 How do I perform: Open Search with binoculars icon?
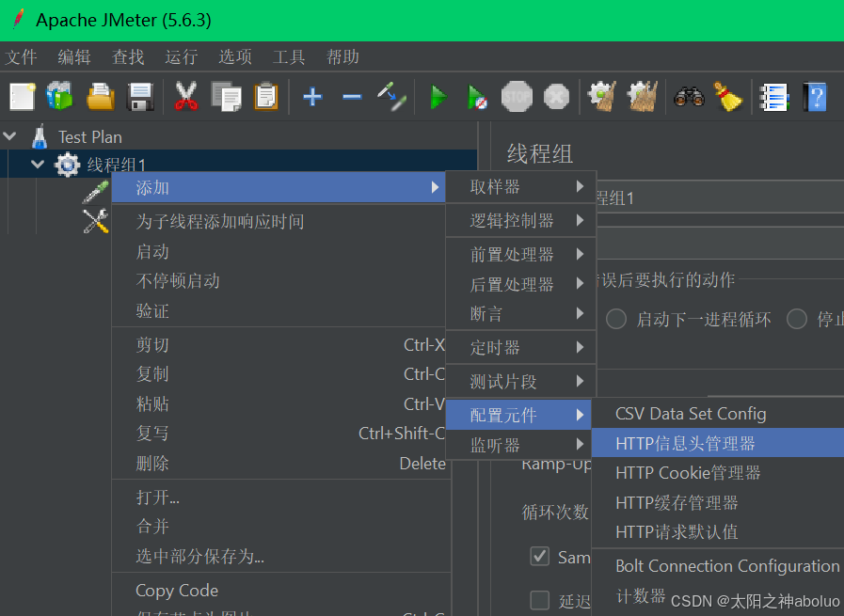pyautogui.click(x=689, y=97)
